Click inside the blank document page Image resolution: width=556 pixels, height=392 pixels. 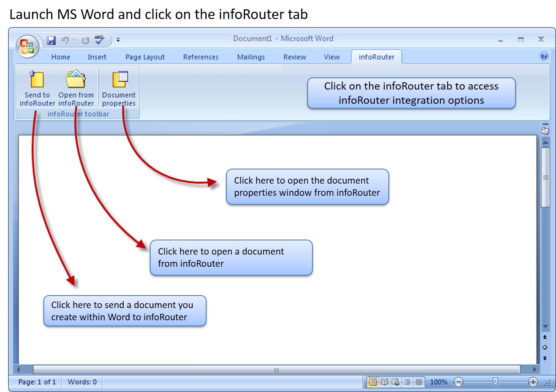point(277,249)
